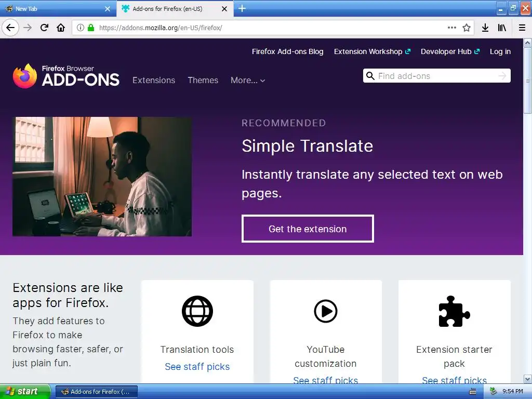
Task: Click the Simple Translate heading
Action: (307, 146)
